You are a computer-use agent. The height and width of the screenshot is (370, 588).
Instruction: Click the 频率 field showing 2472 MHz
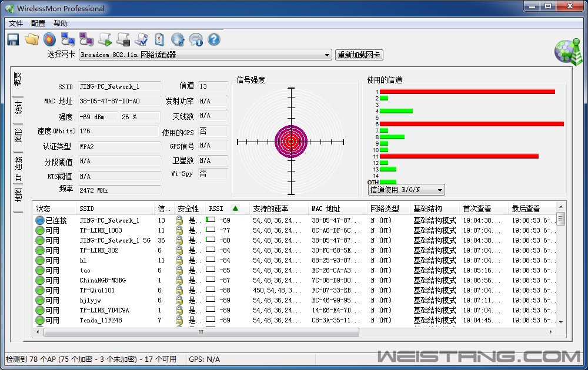(119, 190)
